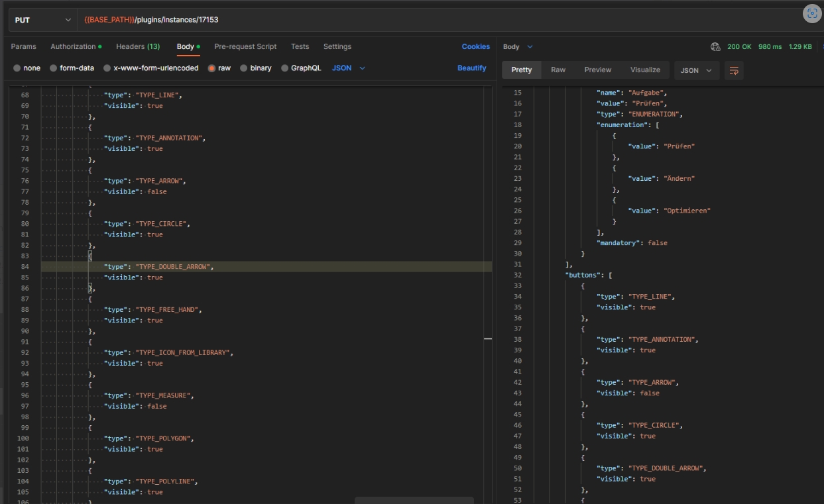Image resolution: width=824 pixels, height=504 pixels.
Task: Open the Visualize response tab
Action: click(645, 70)
